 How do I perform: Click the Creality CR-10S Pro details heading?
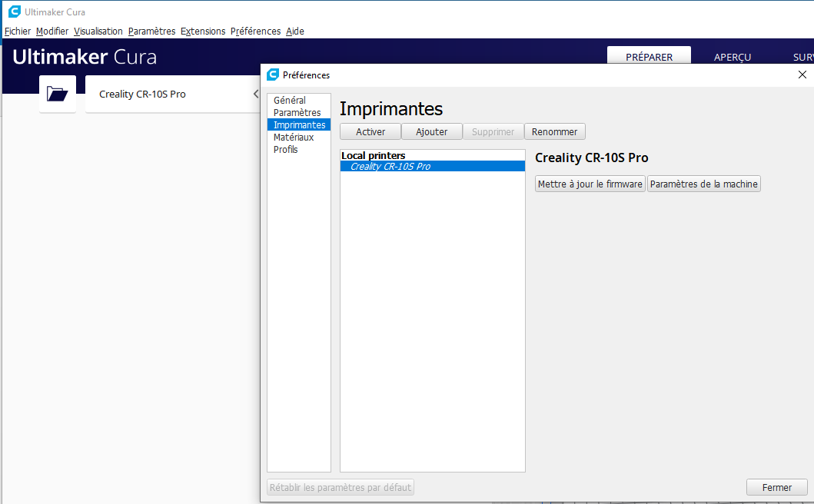click(x=592, y=157)
